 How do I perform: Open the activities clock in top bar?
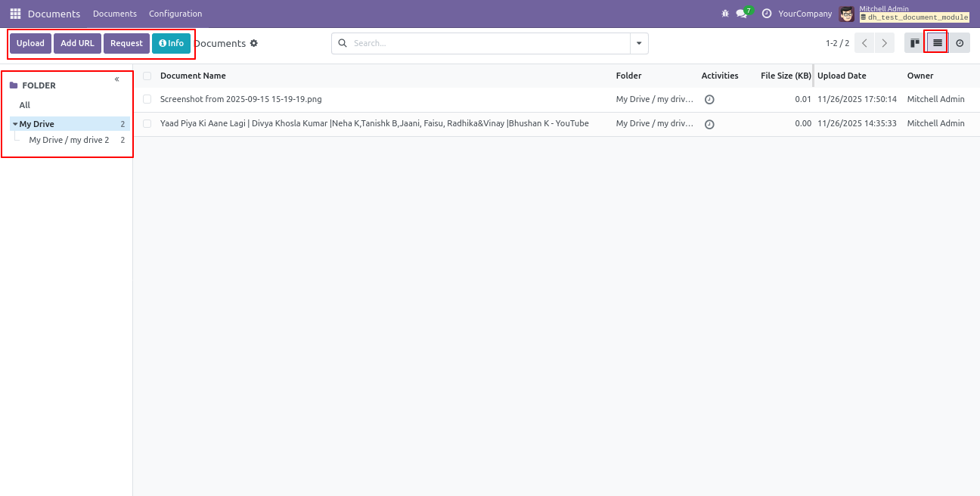tap(767, 14)
